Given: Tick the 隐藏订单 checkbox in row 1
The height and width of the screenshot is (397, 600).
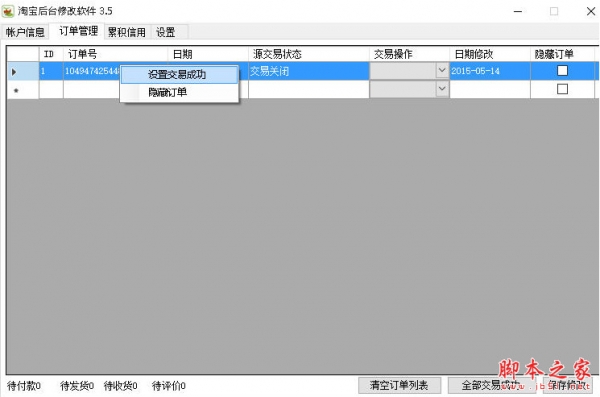Looking at the screenshot, I should tap(562, 70).
